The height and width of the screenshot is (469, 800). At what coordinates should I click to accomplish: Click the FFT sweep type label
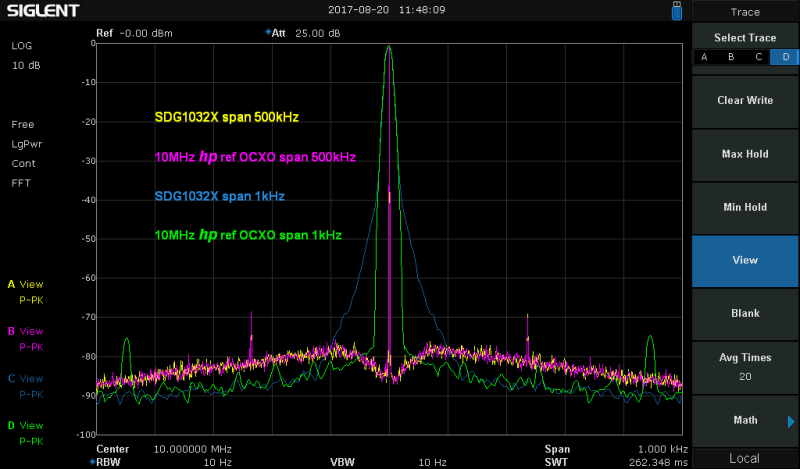coord(21,183)
